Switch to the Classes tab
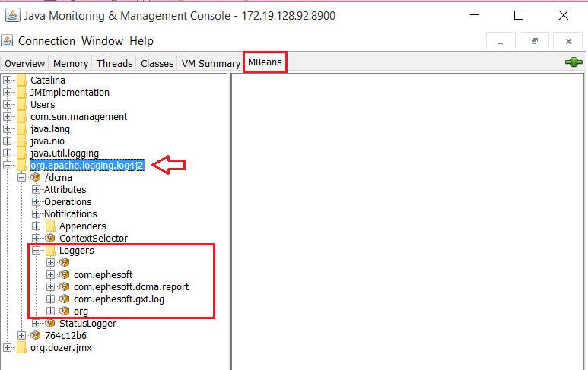588x370 pixels. click(x=157, y=63)
